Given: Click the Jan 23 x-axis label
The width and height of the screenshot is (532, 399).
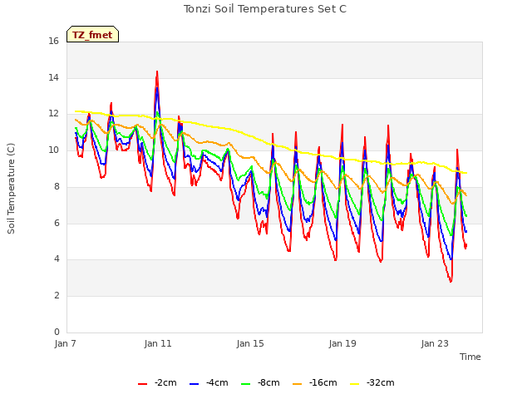Looking at the screenshot, I should pyautogui.click(x=435, y=343).
